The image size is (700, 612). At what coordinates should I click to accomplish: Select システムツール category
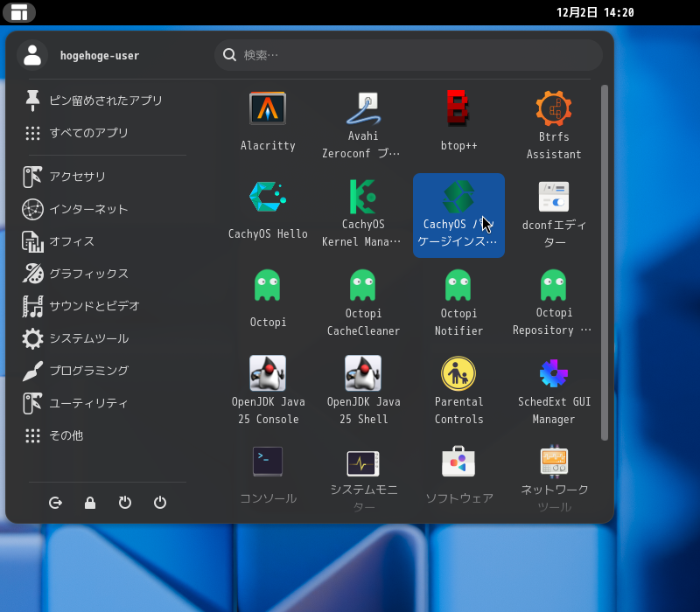pos(104,338)
